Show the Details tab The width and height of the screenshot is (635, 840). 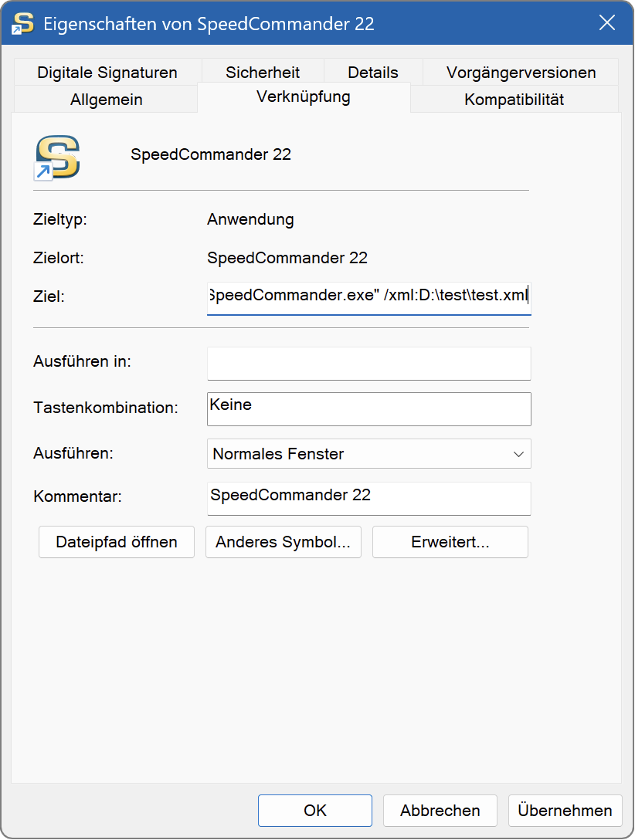372,71
